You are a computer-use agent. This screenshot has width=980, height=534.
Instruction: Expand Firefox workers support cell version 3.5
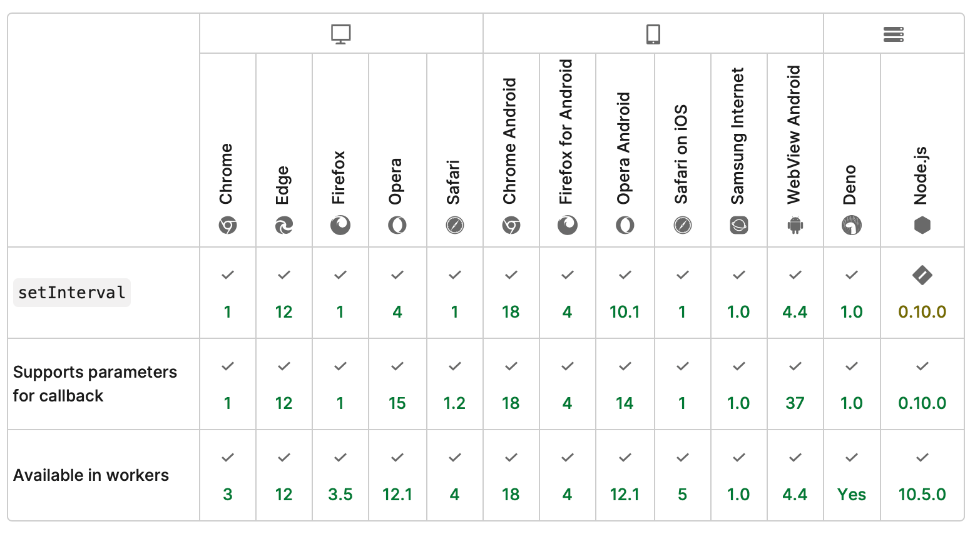[340, 494]
